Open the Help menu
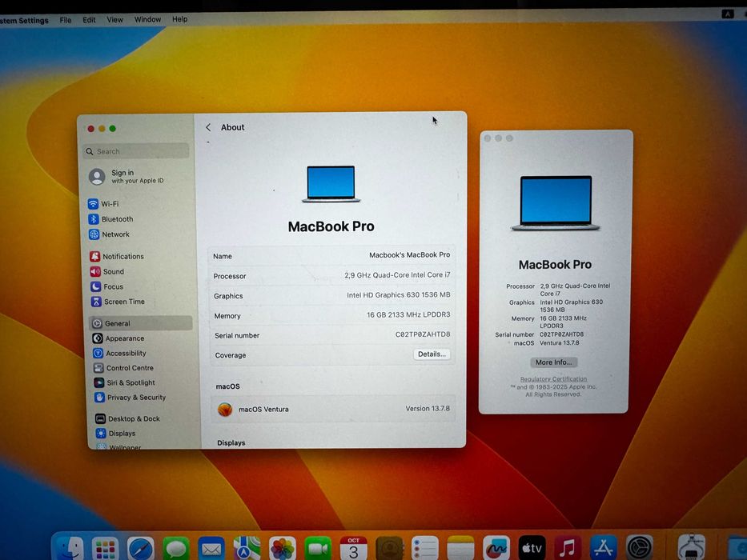The height and width of the screenshot is (560, 747). click(x=179, y=19)
